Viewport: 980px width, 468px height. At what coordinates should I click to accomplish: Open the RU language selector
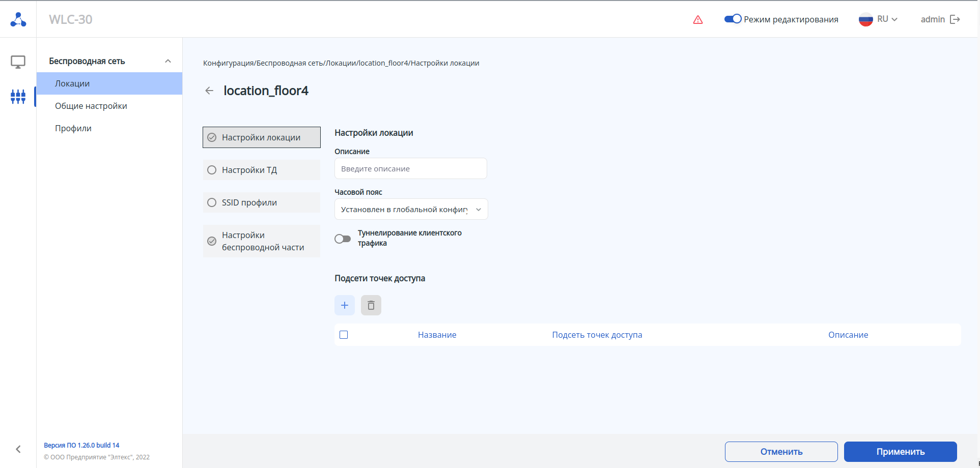[x=878, y=19]
